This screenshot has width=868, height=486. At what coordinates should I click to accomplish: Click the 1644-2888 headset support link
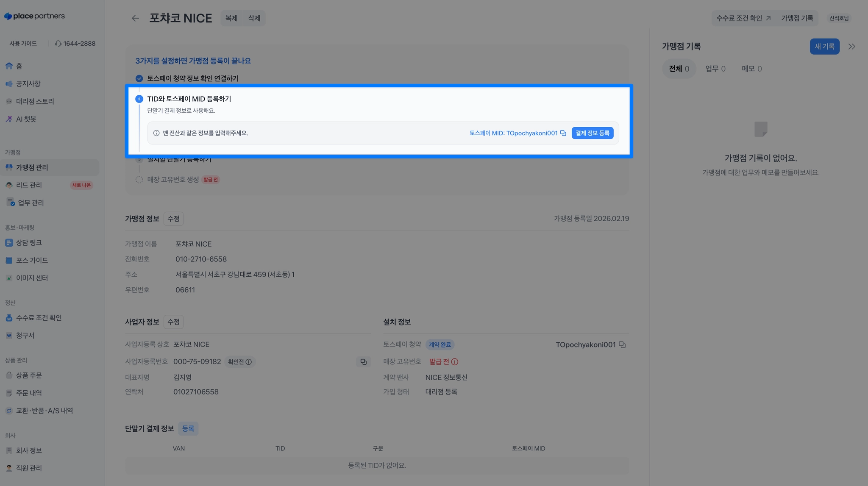[x=75, y=44]
